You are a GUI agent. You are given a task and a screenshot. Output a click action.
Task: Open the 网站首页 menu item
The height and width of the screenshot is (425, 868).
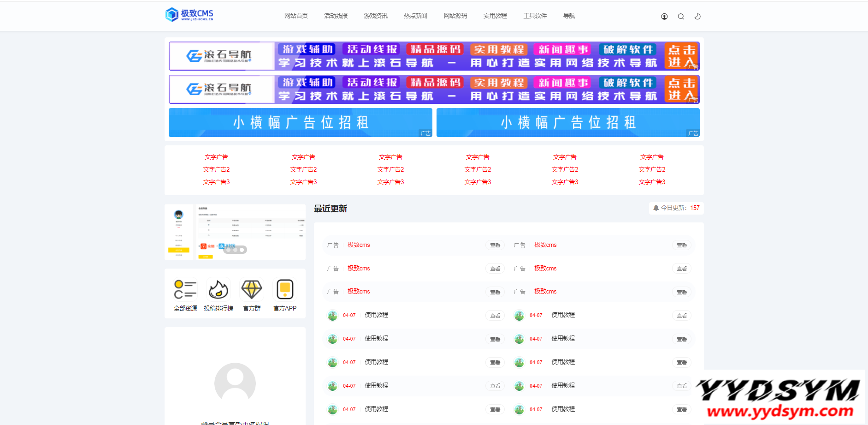[296, 16]
